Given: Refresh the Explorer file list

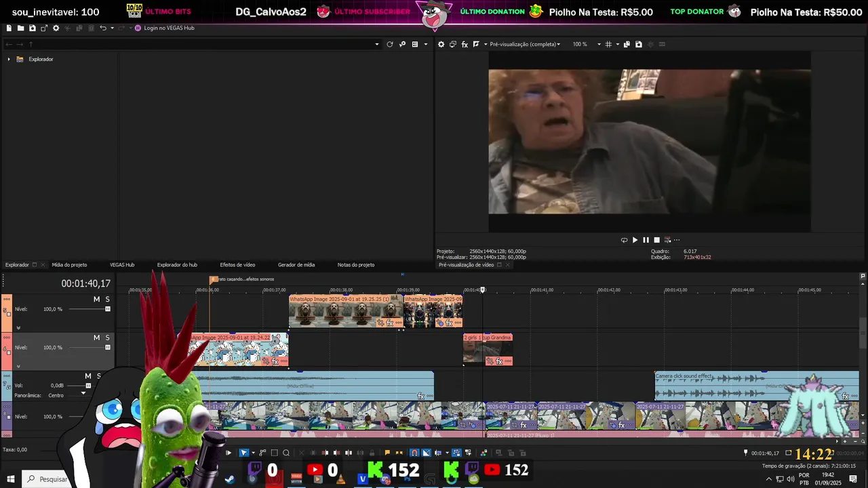Looking at the screenshot, I should coord(390,44).
